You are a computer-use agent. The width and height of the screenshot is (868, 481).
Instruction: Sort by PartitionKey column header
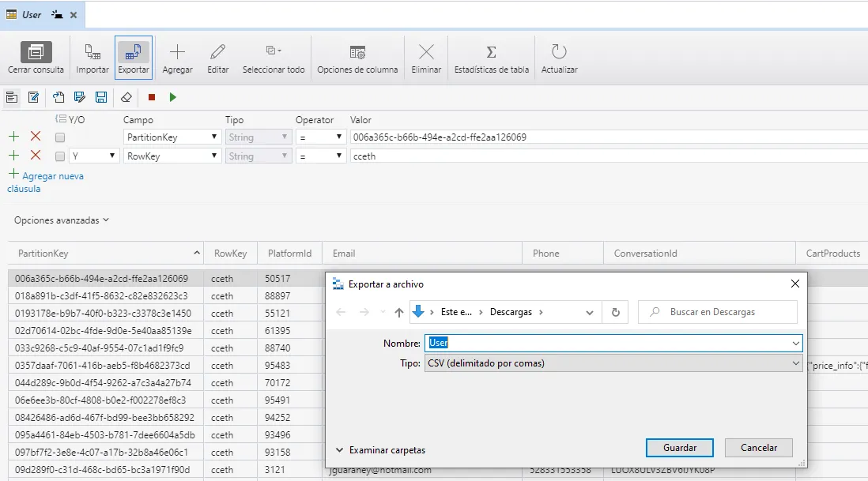tap(105, 254)
